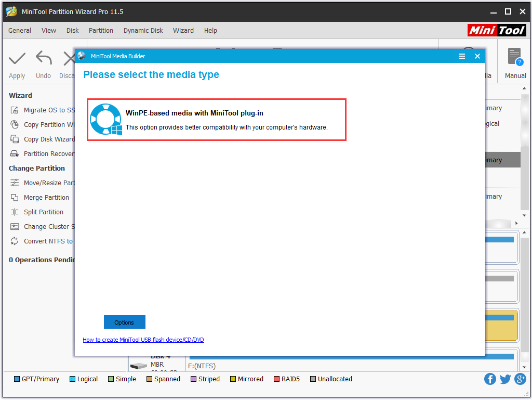532x400 pixels.
Task: Click the Change Partition section heading
Action: pyautogui.click(x=37, y=169)
